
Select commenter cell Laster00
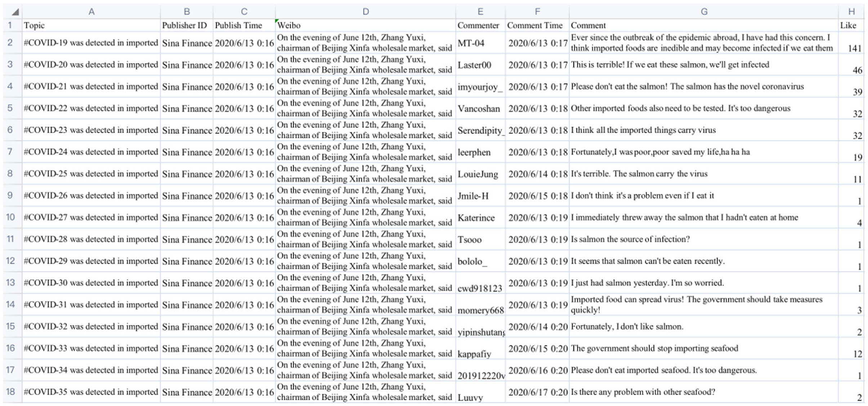[x=480, y=65]
